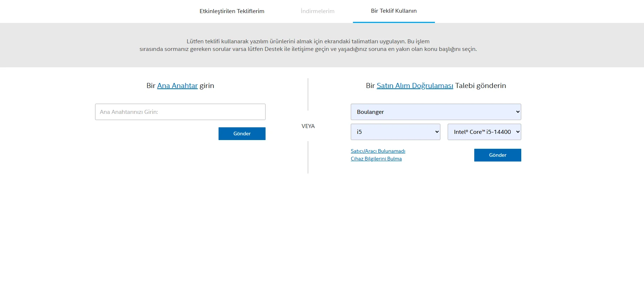
Task: Click the instruction line starting 'sırasında sormanız gereken'
Action: pos(308,49)
